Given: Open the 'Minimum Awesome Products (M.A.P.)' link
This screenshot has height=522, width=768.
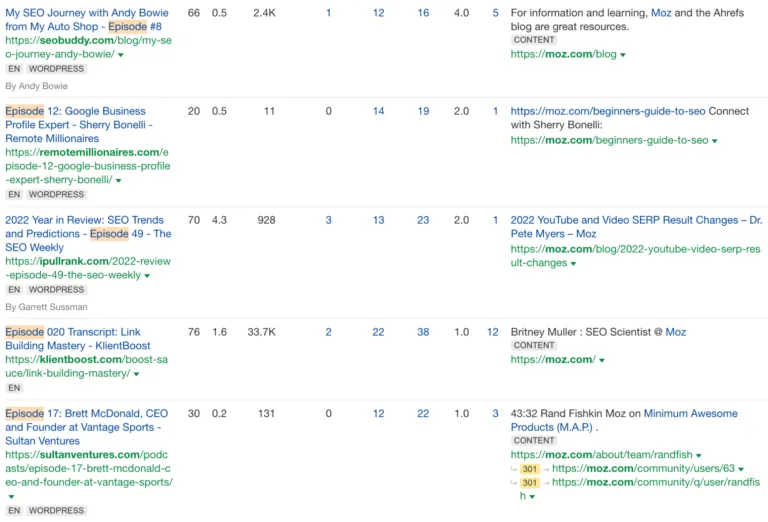Looking at the screenshot, I should [x=624, y=420].
